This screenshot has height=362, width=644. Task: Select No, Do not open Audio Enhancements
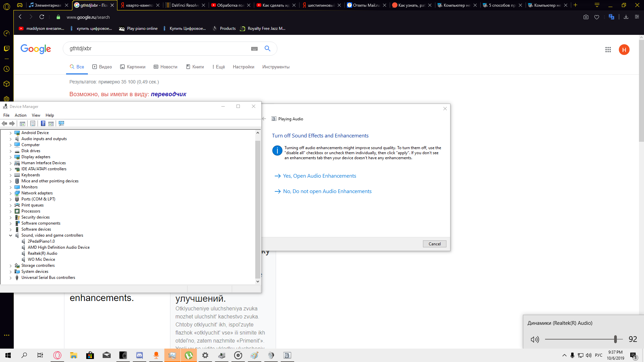click(327, 191)
